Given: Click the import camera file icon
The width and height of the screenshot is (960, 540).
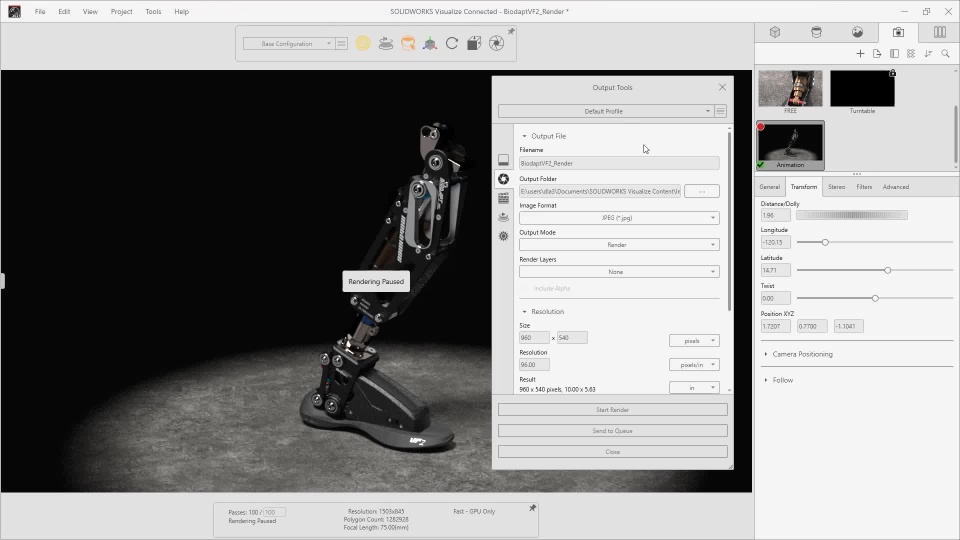Looking at the screenshot, I should click(877, 54).
